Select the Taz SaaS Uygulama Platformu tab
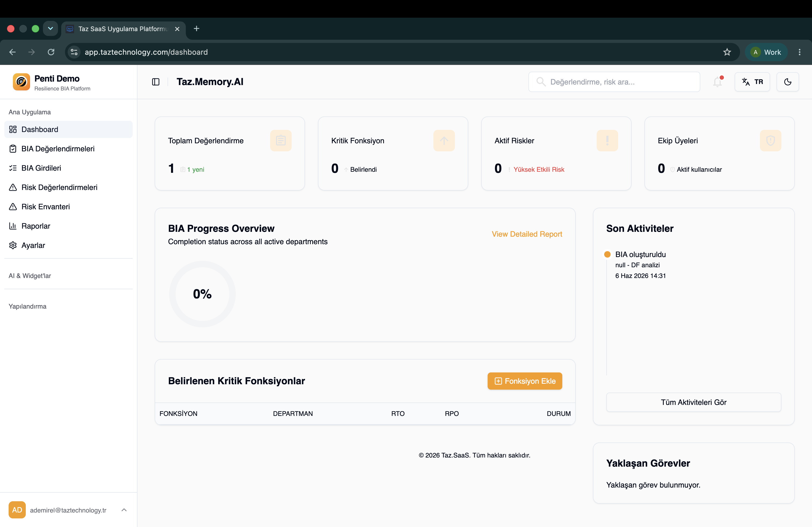 [123, 29]
